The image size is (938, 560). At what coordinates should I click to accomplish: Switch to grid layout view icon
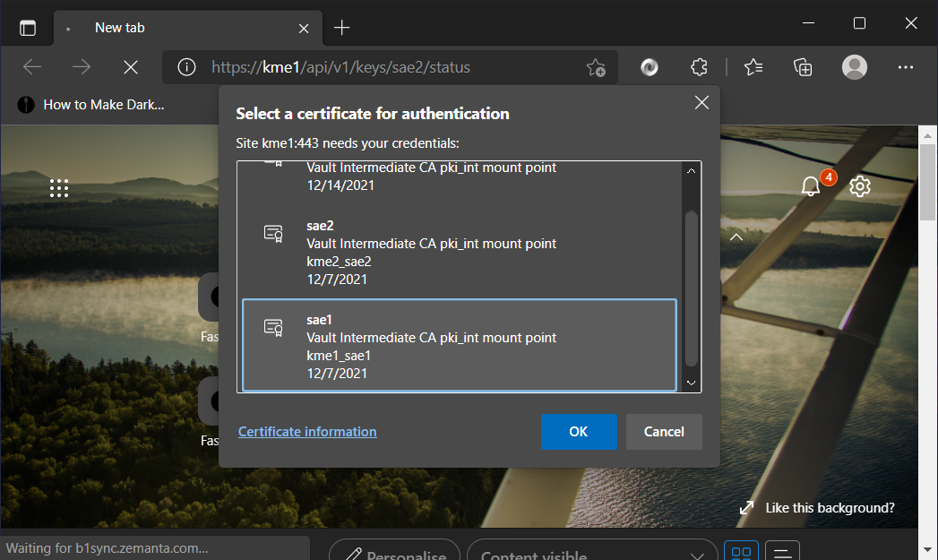(x=741, y=552)
